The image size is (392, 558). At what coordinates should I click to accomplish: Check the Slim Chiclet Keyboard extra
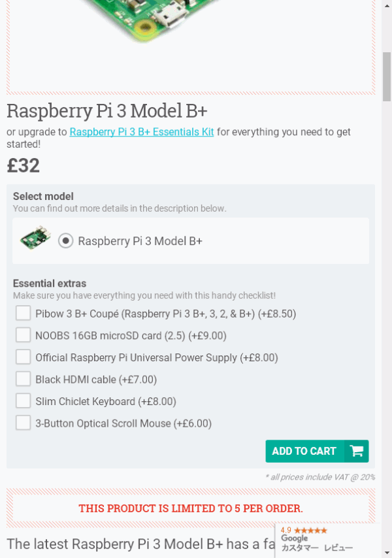(23, 401)
